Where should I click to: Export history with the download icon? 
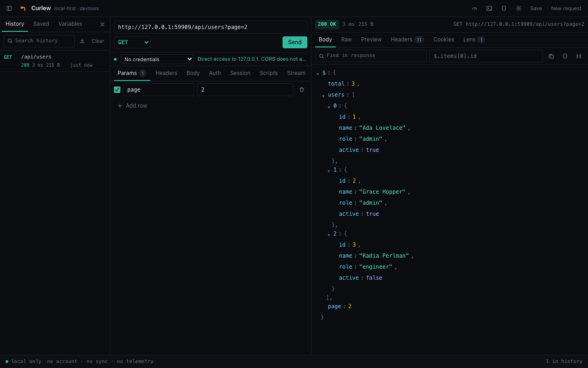click(82, 41)
